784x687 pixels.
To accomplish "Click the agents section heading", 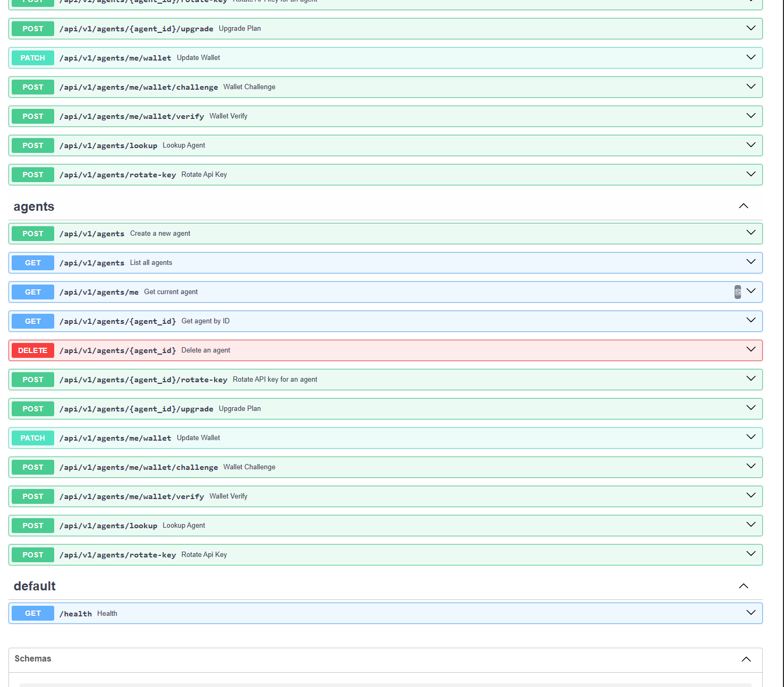I will [x=33, y=207].
